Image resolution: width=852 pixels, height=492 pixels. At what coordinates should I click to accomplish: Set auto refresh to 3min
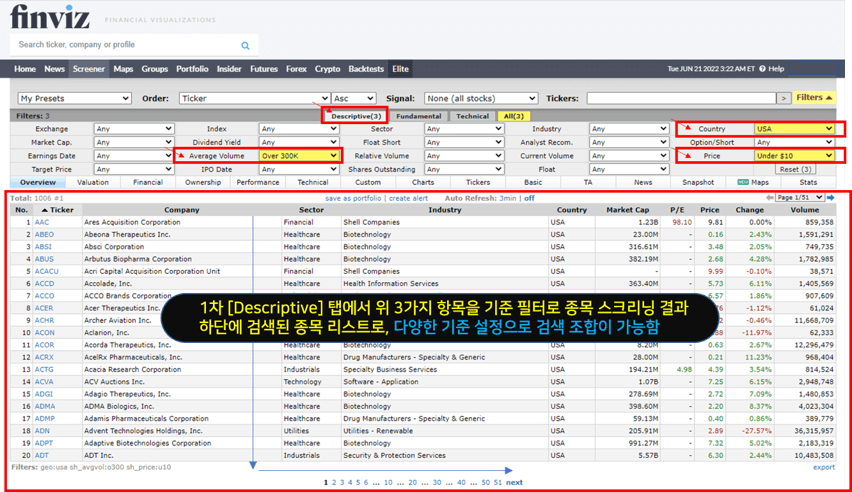click(508, 198)
